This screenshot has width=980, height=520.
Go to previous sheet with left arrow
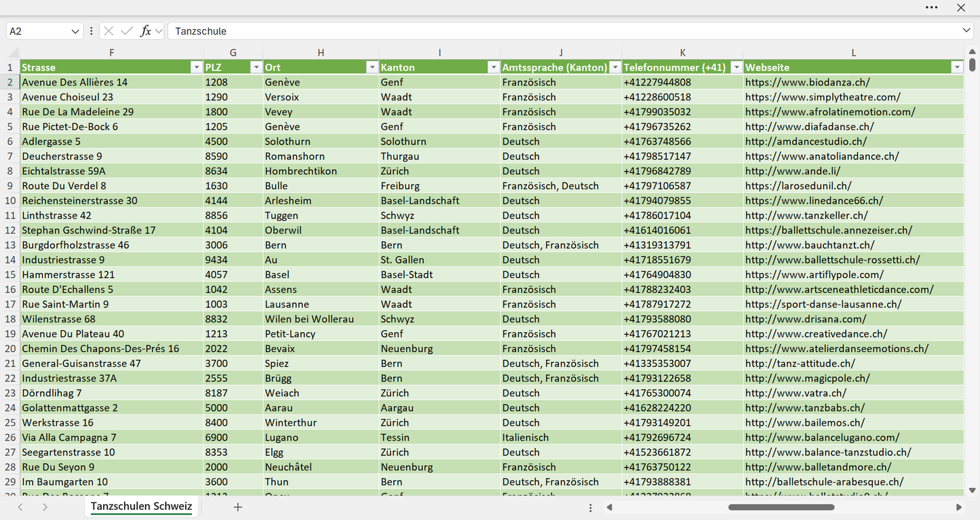(x=20, y=507)
